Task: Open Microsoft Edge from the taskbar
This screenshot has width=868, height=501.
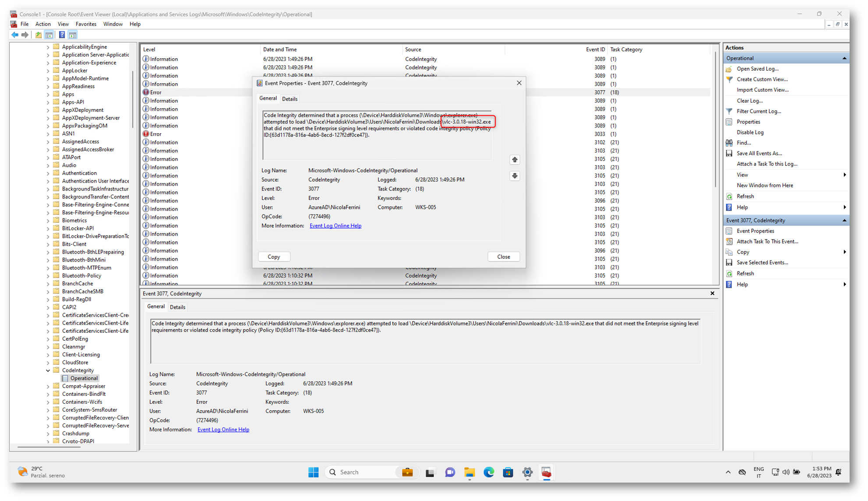Action: coord(489,472)
